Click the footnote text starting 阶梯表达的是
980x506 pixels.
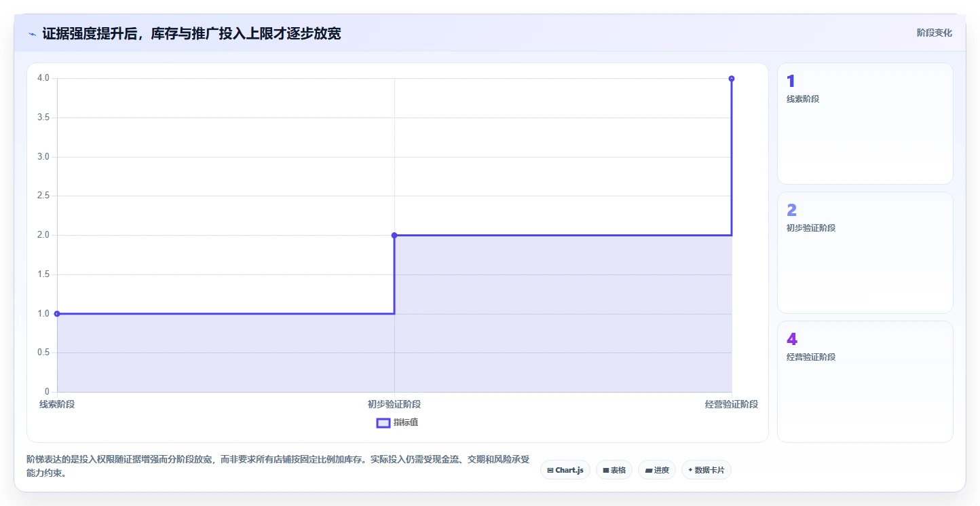(278, 467)
